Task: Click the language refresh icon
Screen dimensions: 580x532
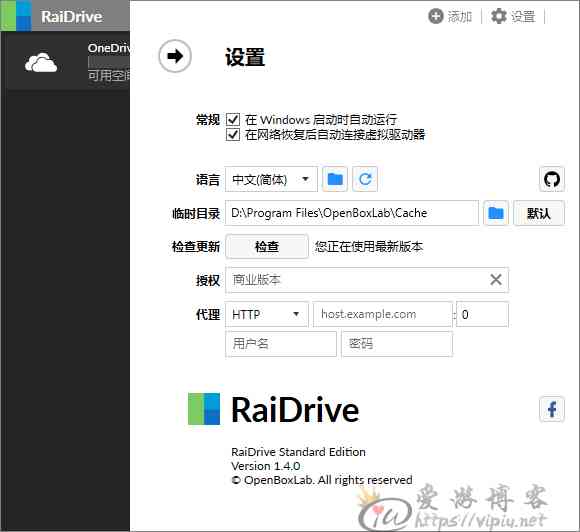Action: pos(365,179)
